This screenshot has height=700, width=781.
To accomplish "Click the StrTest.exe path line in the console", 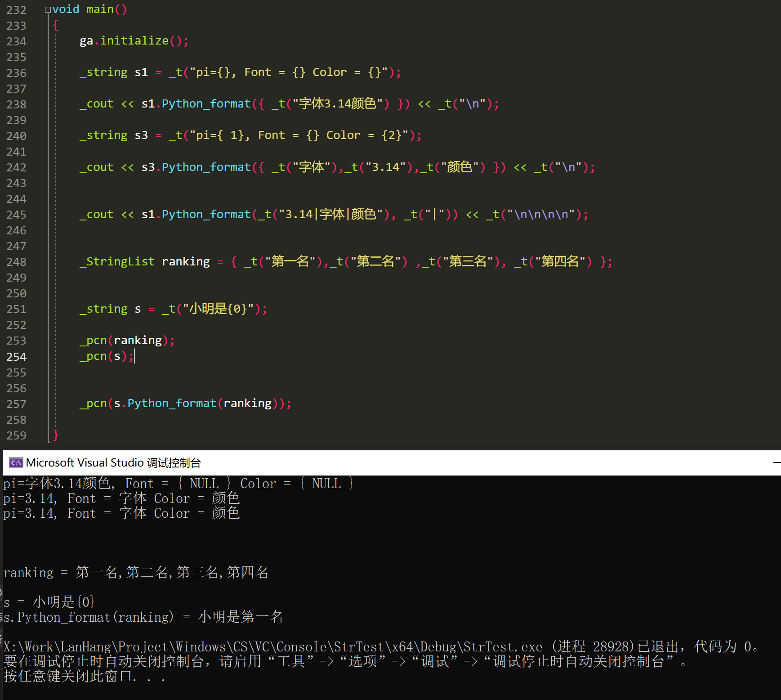I will 381,647.
